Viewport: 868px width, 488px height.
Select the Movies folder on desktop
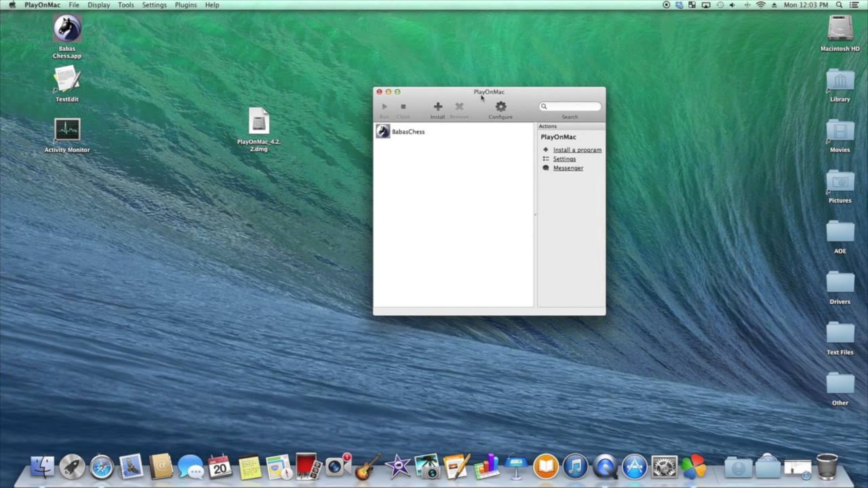(840, 130)
